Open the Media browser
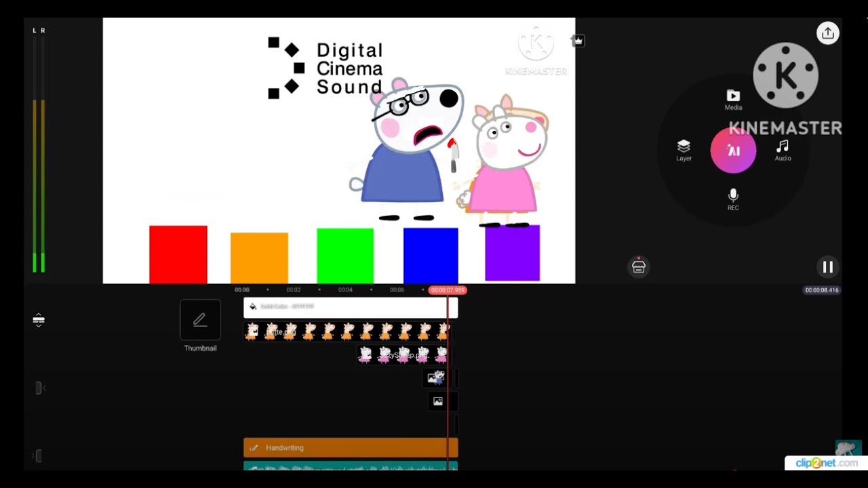The height and width of the screenshot is (488, 868). point(733,100)
